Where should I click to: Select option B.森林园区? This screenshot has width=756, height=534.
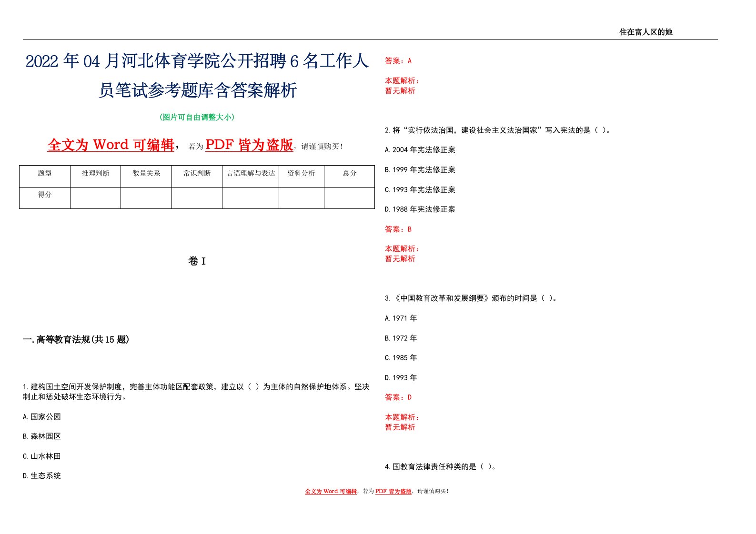pyautogui.click(x=42, y=436)
